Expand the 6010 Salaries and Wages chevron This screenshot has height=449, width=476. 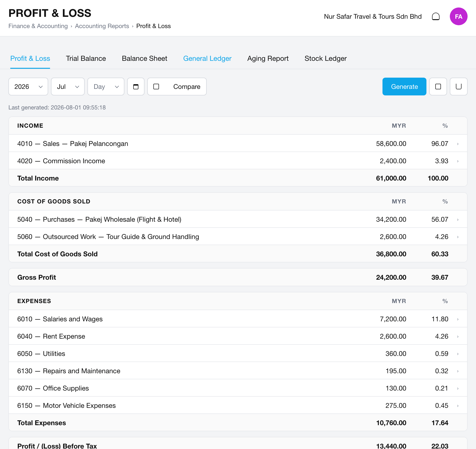tap(458, 319)
